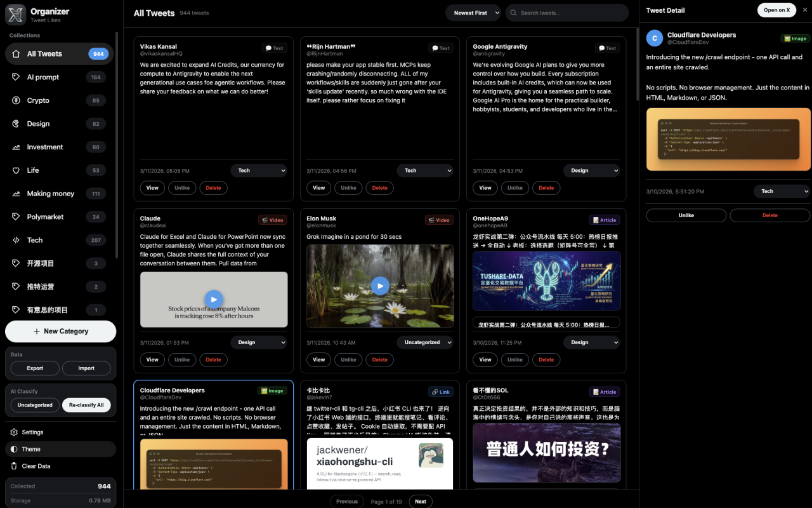
Task: Click the Text badge on Rijn Hartman's tweet
Action: point(441,48)
